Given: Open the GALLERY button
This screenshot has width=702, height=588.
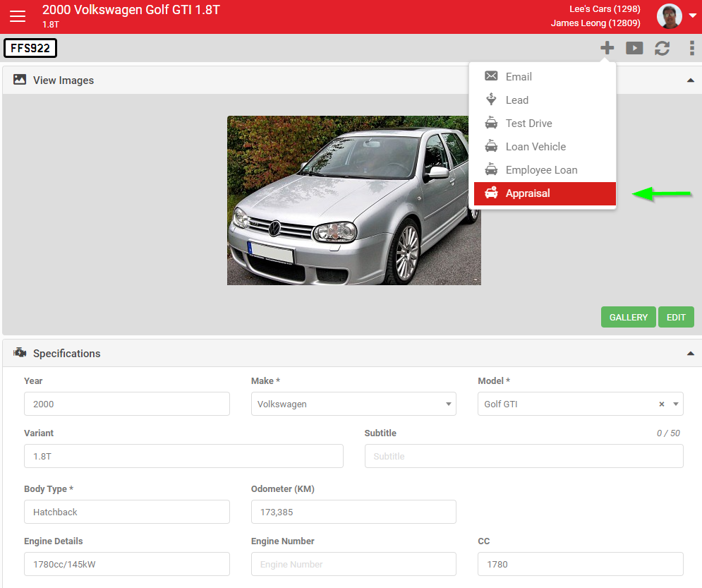Looking at the screenshot, I should 628,317.
